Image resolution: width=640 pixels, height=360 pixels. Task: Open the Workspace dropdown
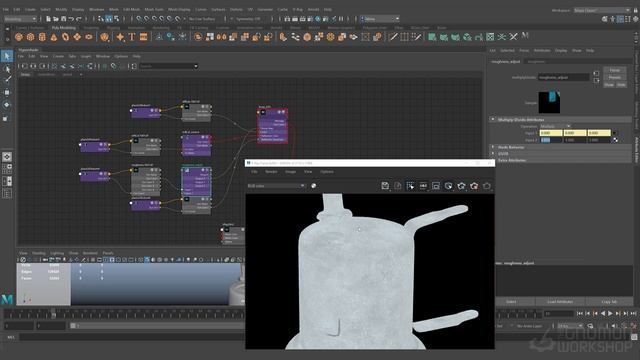(x=602, y=10)
